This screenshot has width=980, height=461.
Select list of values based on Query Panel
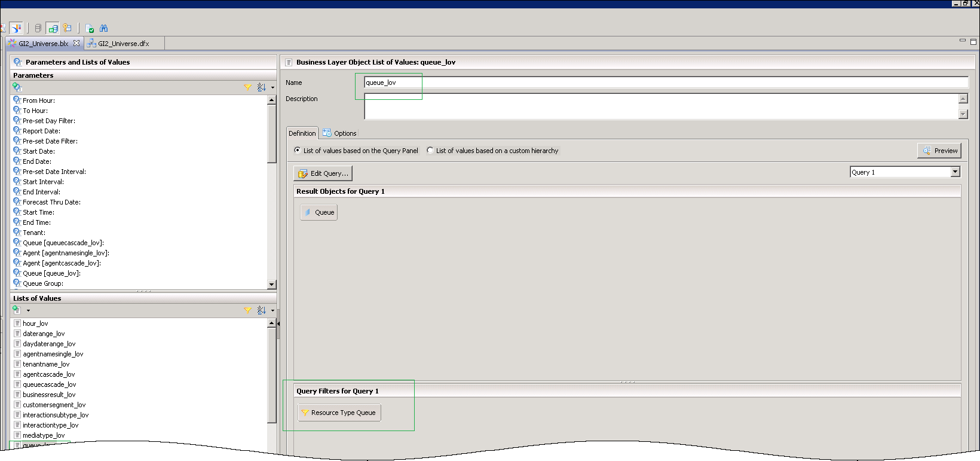(298, 151)
